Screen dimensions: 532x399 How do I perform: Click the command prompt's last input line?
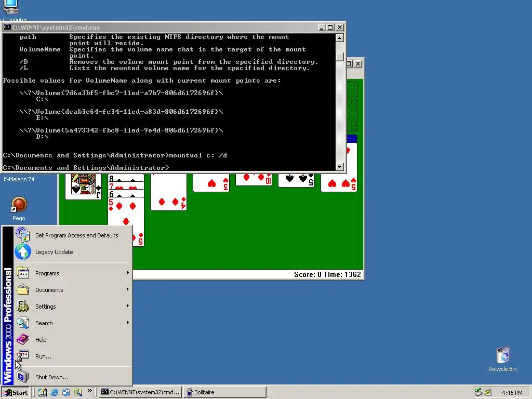click(x=86, y=168)
